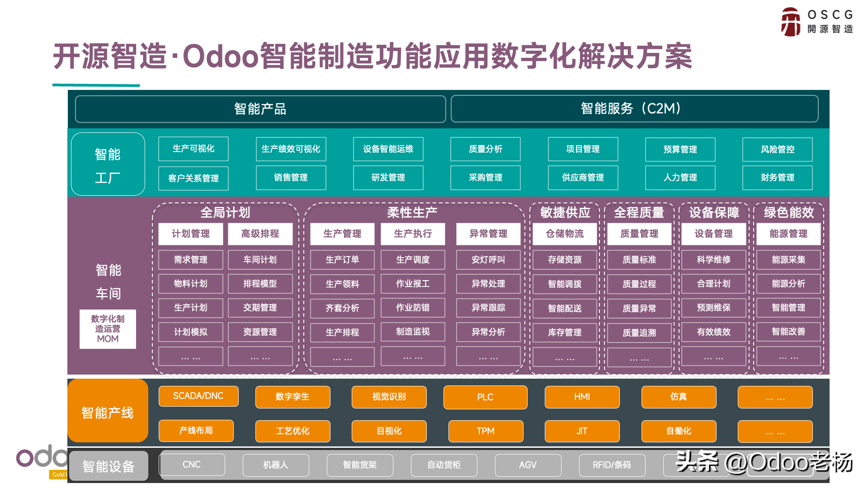Click the 质量追溯 item
The image size is (868, 488).
pos(639,333)
